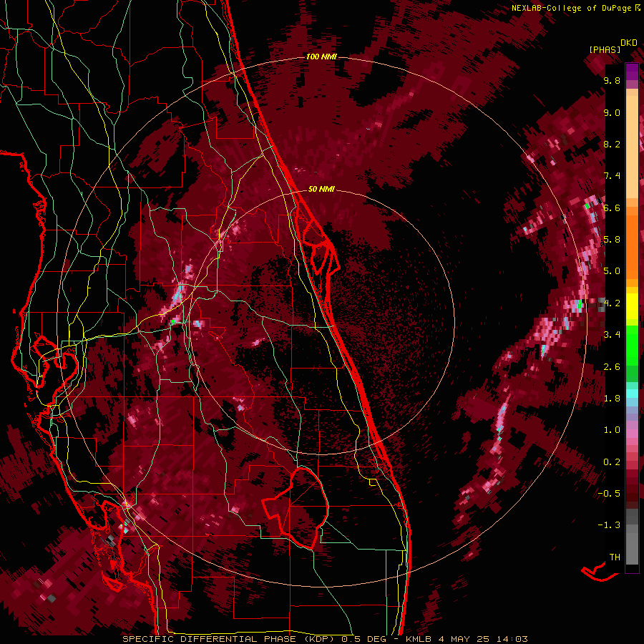Image resolution: width=644 pixels, height=644 pixels.
Task: Click the orange segment of the color bar
Action: click(x=632, y=245)
